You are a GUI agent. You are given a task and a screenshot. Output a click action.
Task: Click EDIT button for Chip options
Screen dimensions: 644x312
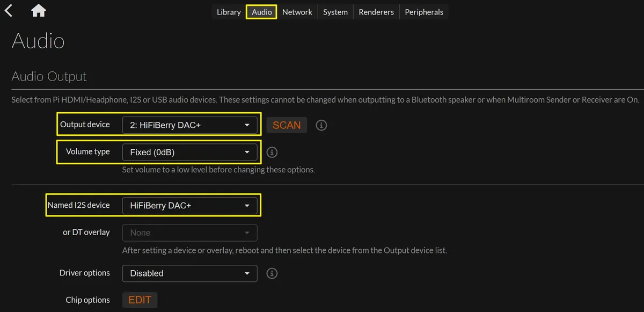(140, 300)
